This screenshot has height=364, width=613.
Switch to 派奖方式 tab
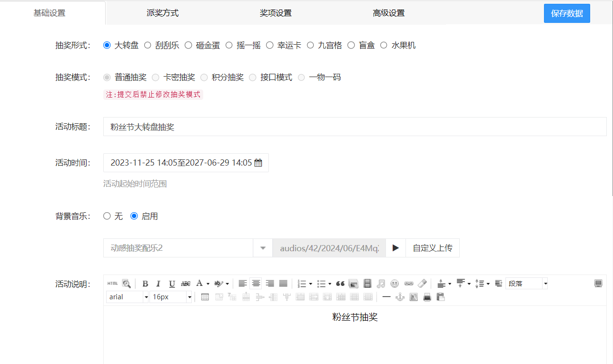click(x=162, y=13)
